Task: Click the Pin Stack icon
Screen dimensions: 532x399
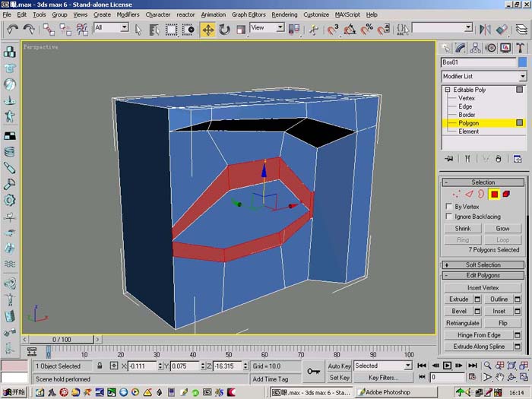Action: [450, 159]
